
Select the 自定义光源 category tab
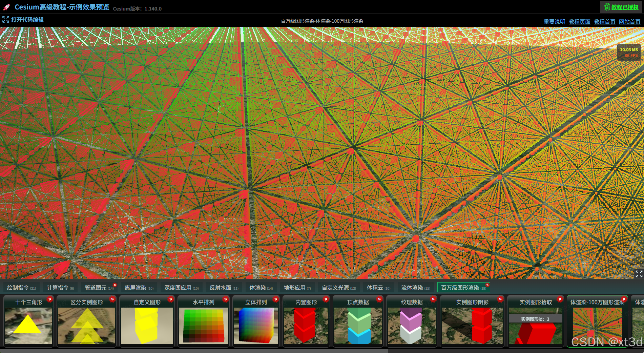[x=339, y=288]
